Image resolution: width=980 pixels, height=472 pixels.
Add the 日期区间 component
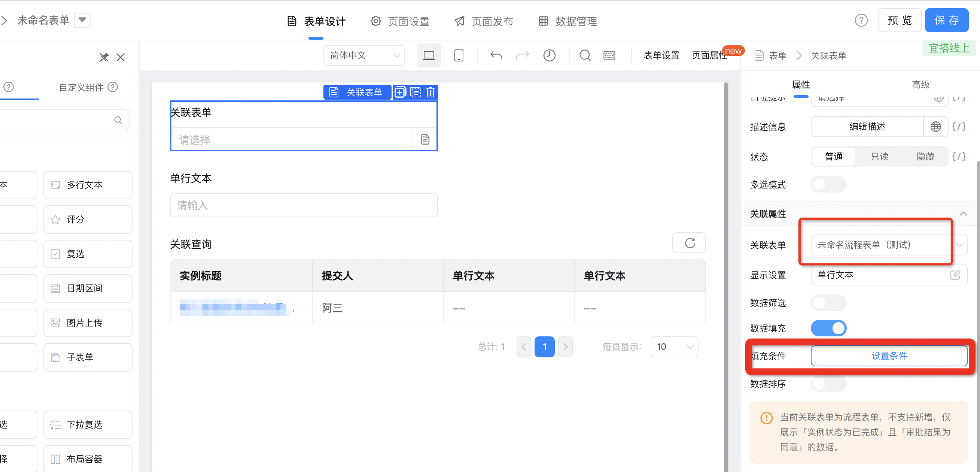88,288
